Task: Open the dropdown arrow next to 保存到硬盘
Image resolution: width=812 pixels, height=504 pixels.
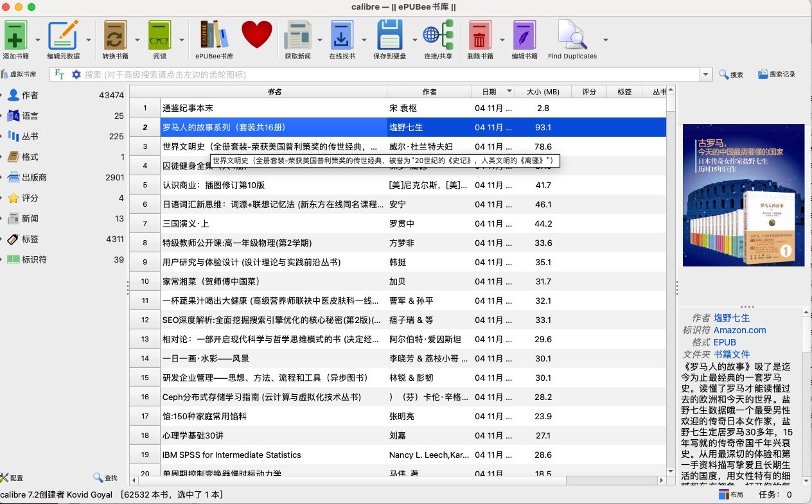Action: 414,40
